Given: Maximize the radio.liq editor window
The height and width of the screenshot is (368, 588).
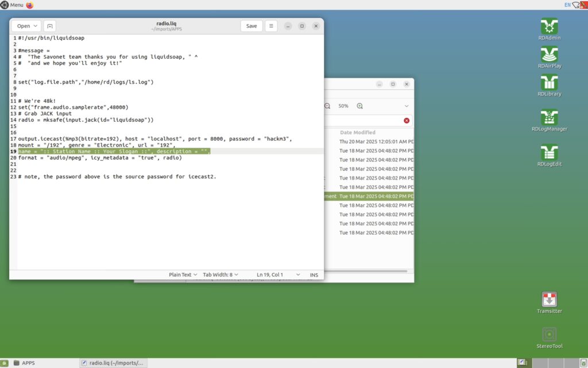Looking at the screenshot, I should 302,26.
